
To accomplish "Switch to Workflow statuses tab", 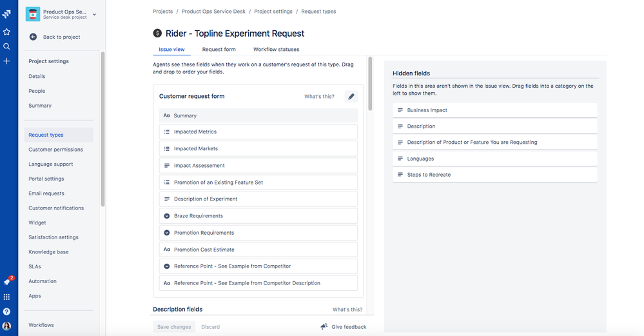I will coord(277,49).
